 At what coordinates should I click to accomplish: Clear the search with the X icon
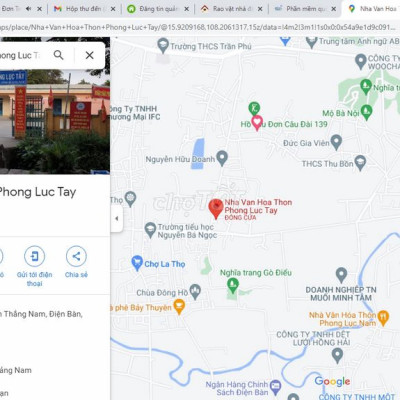89,55
